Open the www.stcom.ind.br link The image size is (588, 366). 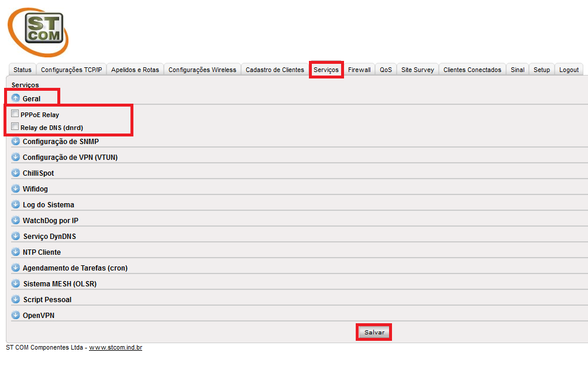click(115, 348)
